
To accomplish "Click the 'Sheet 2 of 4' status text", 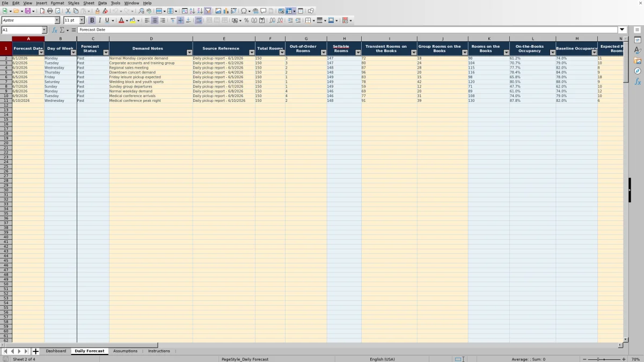I will (x=24, y=359).
